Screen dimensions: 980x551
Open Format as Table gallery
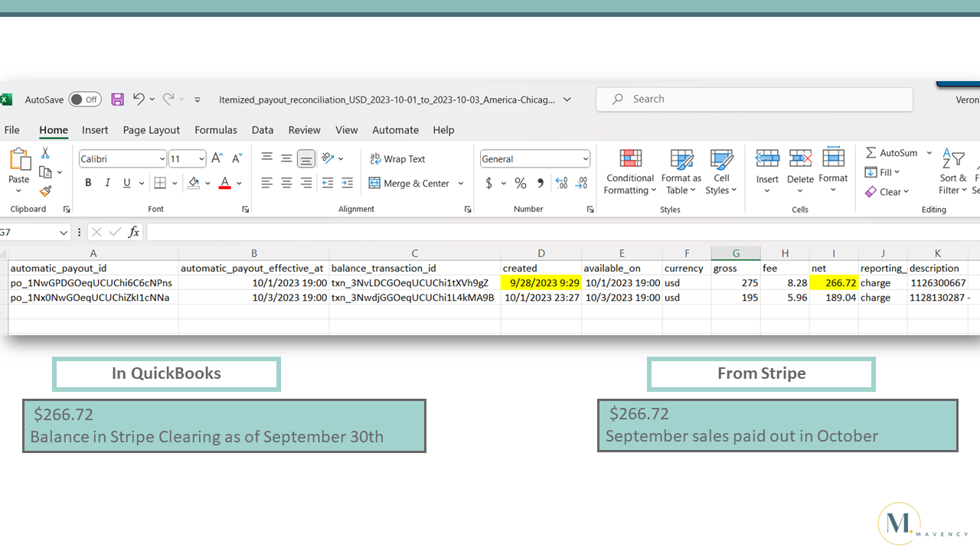(x=681, y=172)
